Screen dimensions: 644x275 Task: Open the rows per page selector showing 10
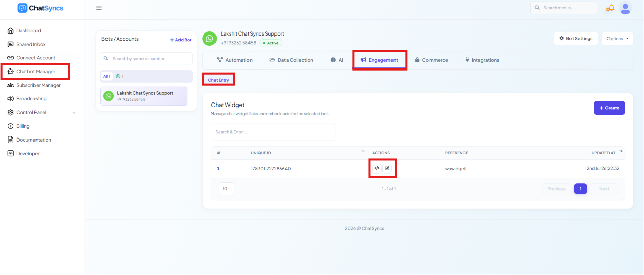(x=226, y=189)
